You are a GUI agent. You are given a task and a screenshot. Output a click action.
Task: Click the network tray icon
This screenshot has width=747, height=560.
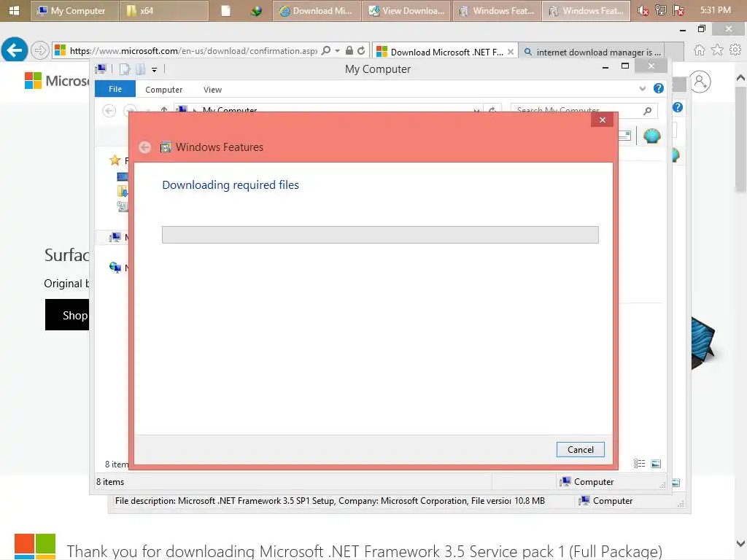pyautogui.click(x=661, y=10)
